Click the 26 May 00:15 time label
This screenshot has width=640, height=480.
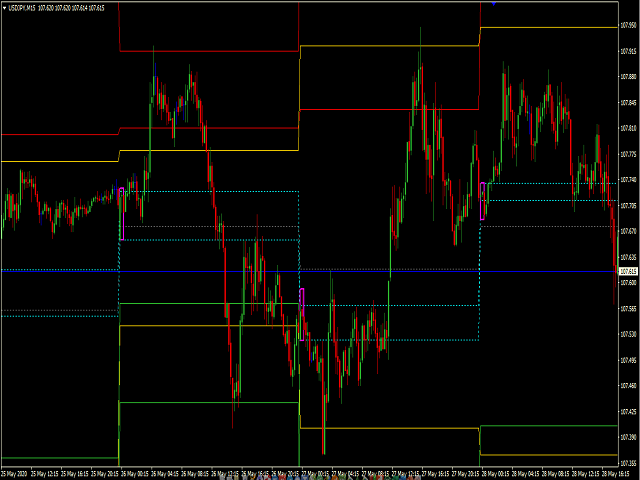point(135,474)
